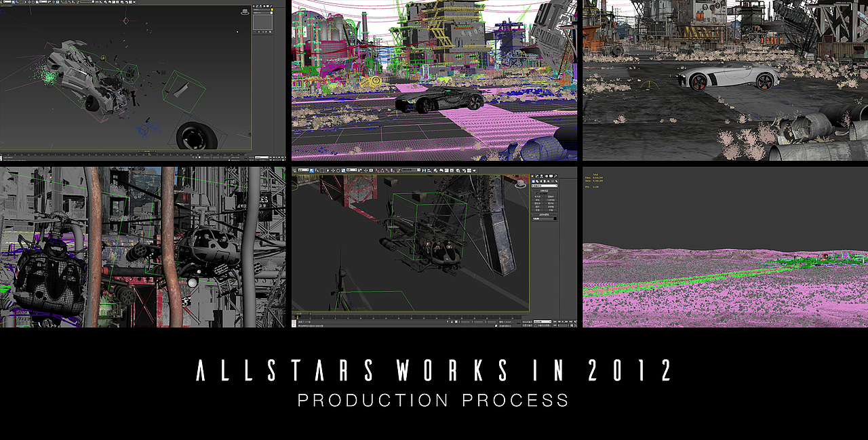Open object subcategory dropdown in helicopter Create panel

click(545, 186)
